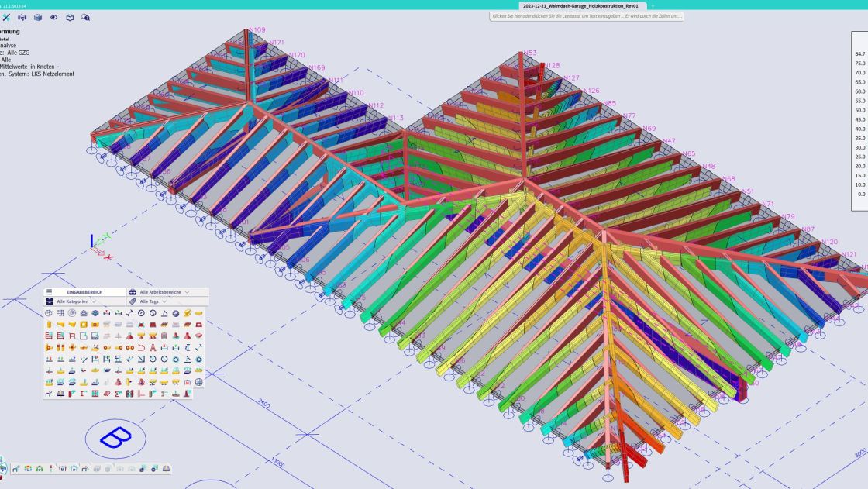This screenshot has height=489, width=868.
Task: Click the magnifier help icon in top toolbar
Action: coord(85,17)
